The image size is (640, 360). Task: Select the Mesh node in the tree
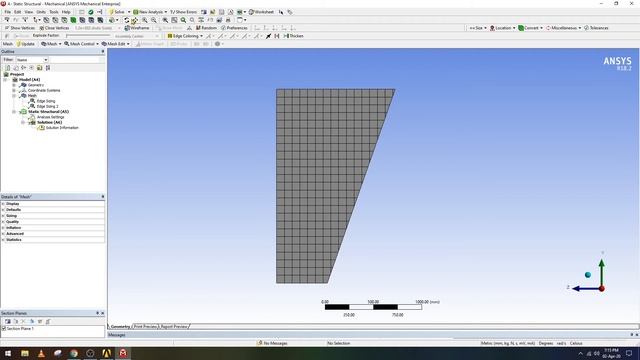point(32,96)
